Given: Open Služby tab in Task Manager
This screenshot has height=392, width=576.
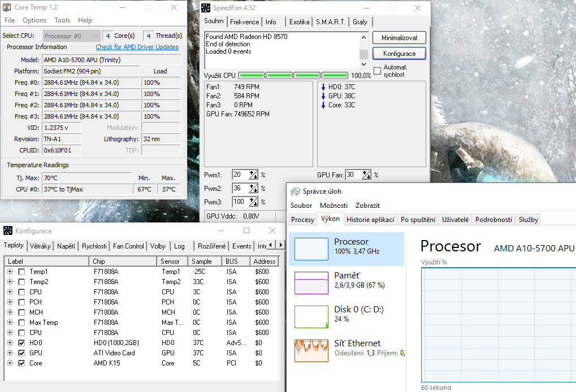Looking at the screenshot, I should [x=529, y=220].
